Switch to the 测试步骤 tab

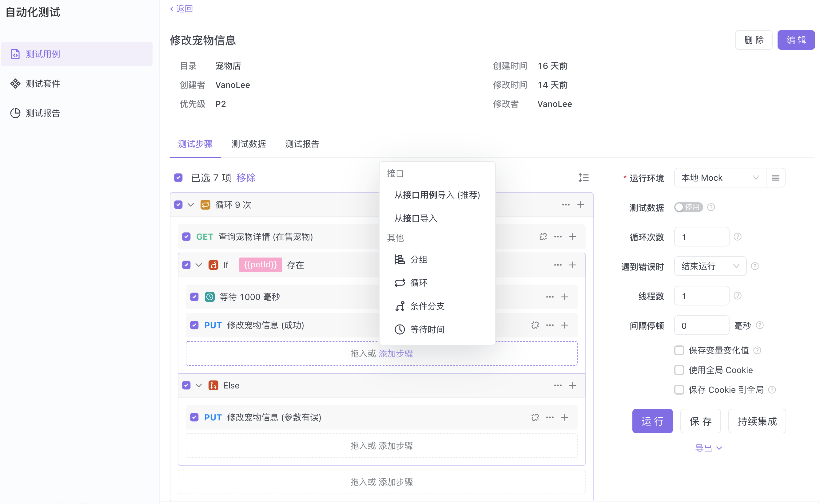[x=195, y=144]
